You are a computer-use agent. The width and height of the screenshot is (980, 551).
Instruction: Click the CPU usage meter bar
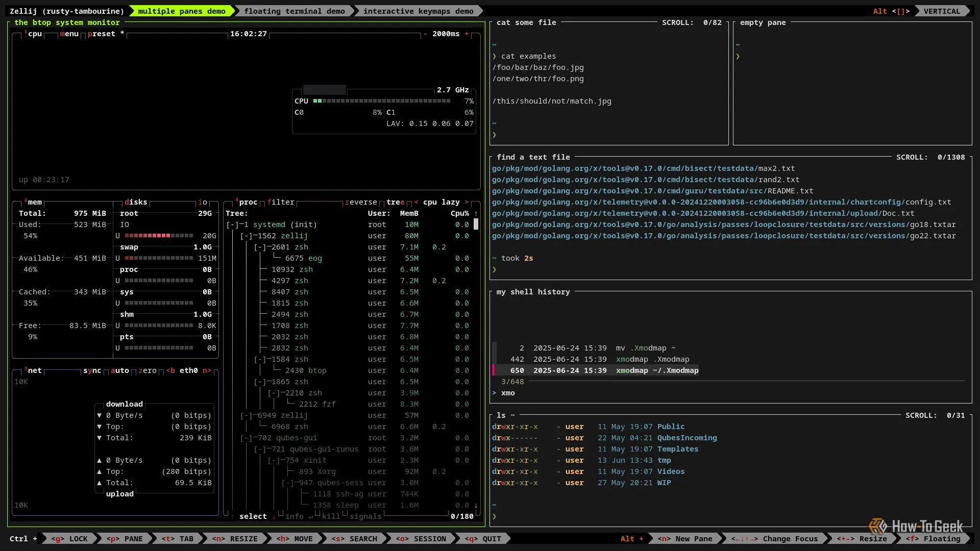(382, 102)
